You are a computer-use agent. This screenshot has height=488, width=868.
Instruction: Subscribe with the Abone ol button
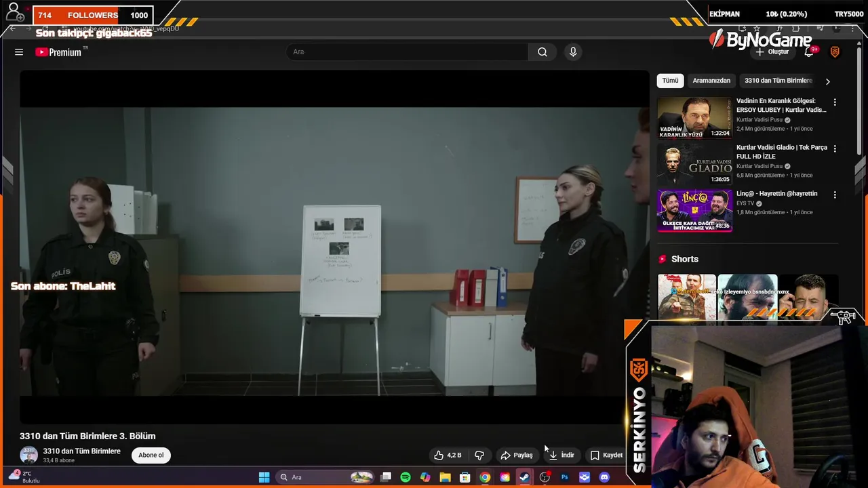point(151,455)
